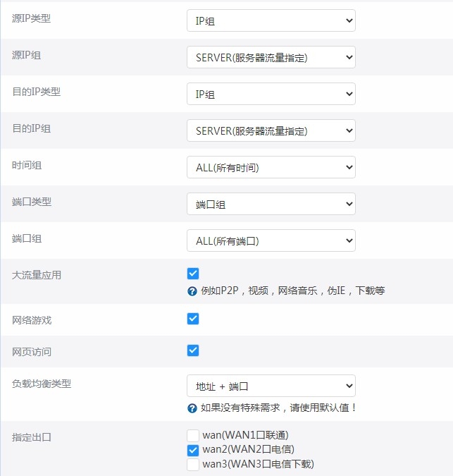Expand the 源IP组 SERVER dropdown
Screen dimensions: 453x476
[x=271, y=57]
